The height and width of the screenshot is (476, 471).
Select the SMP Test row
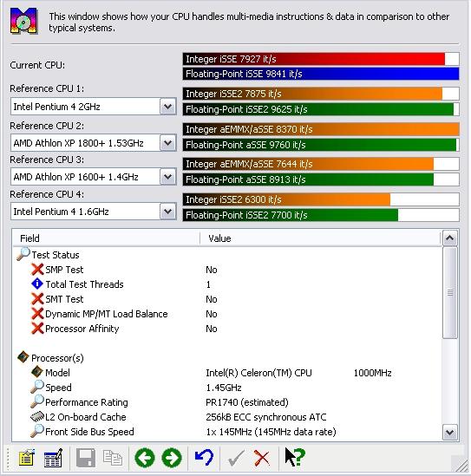pyautogui.click(x=227, y=270)
